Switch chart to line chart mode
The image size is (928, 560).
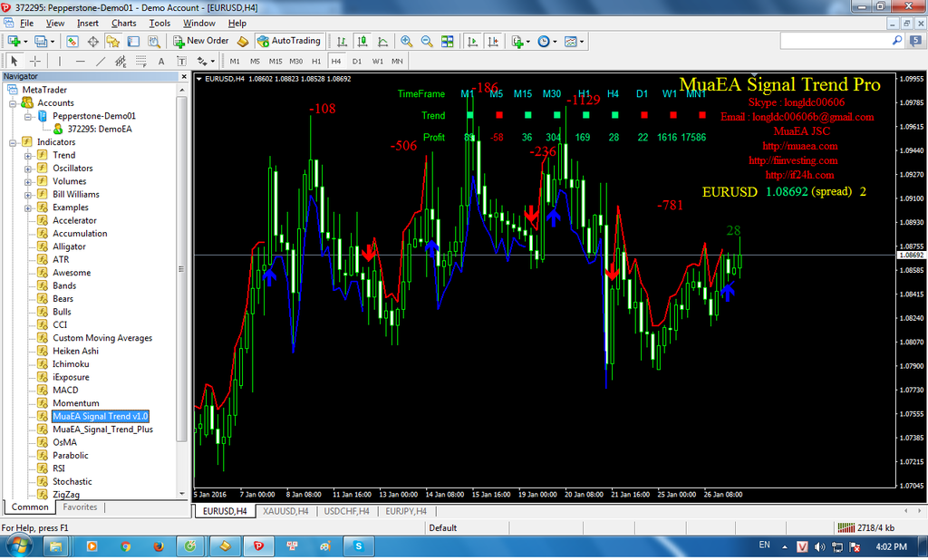click(x=383, y=41)
